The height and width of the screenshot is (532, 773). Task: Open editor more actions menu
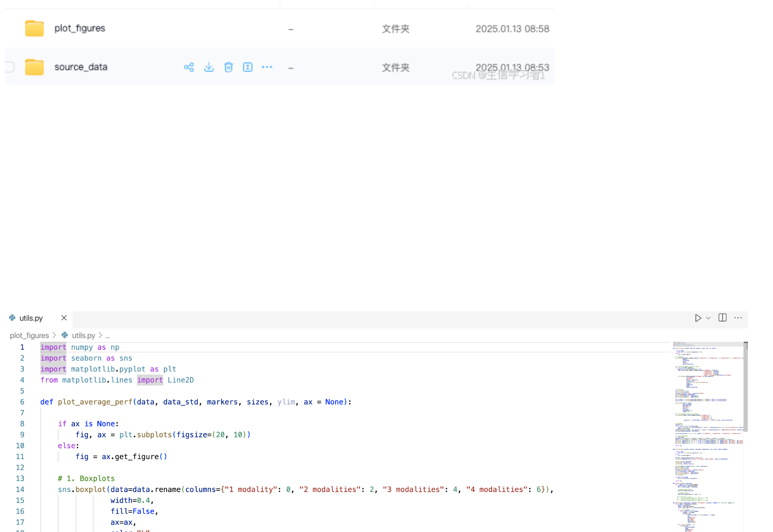point(738,318)
